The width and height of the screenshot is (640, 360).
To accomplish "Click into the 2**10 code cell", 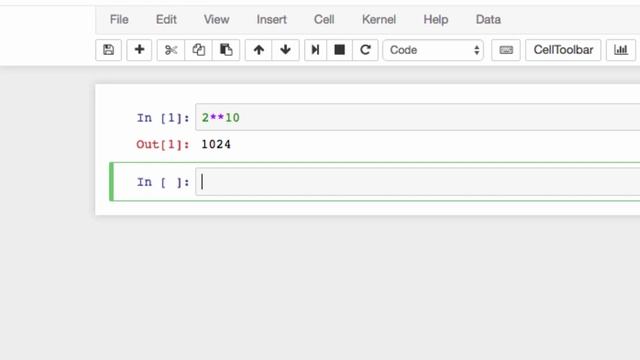I will 418,118.
